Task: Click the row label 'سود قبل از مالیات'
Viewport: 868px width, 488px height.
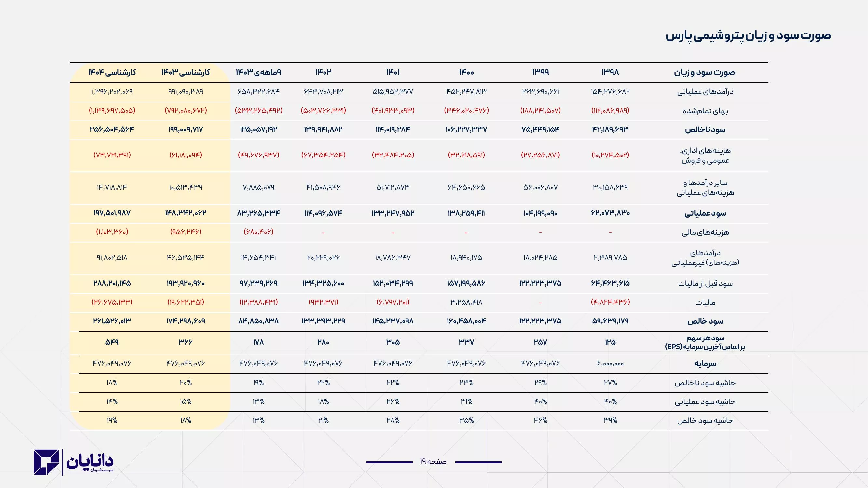Action: click(705, 284)
